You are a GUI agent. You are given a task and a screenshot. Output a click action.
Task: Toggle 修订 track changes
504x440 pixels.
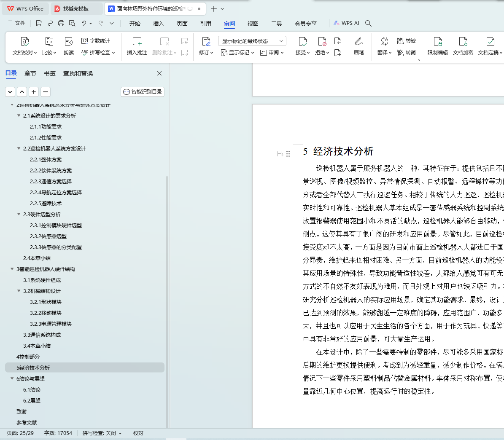(206, 46)
